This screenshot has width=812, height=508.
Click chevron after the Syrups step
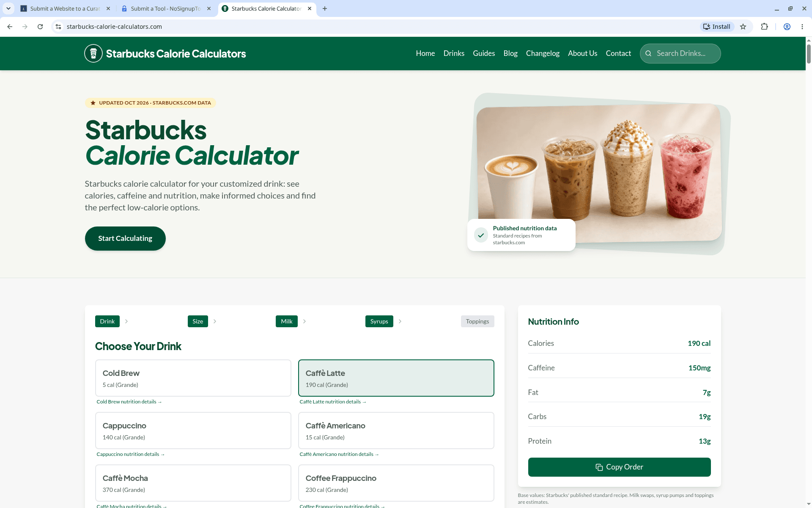[400, 321]
